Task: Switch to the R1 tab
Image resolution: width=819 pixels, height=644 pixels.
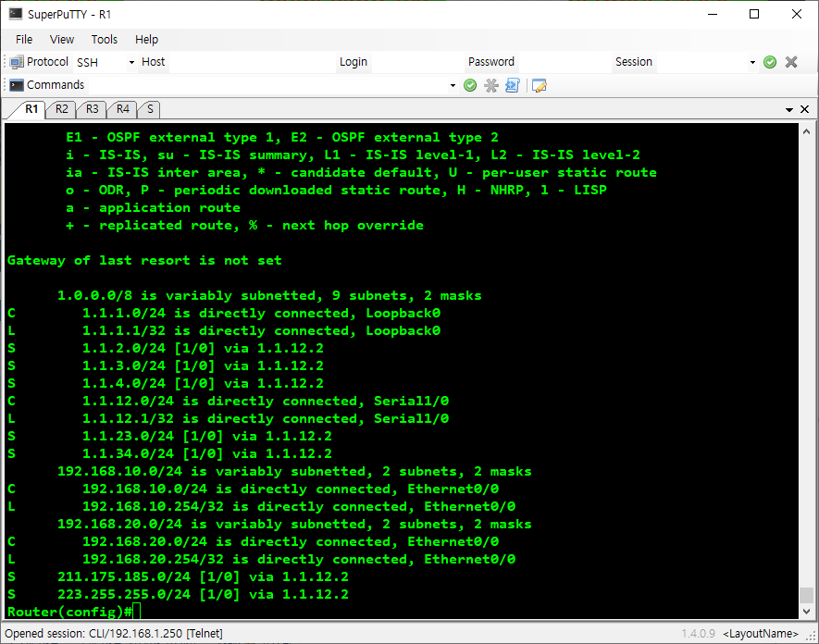Action: (x=31, y=109)
